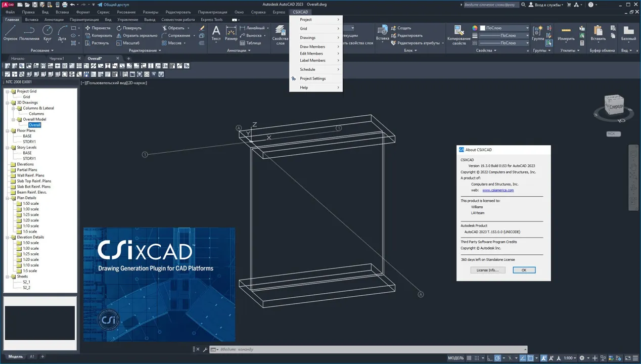
Task: Click OK in About CSiXCAD dialog
Action: coord(524,270)
